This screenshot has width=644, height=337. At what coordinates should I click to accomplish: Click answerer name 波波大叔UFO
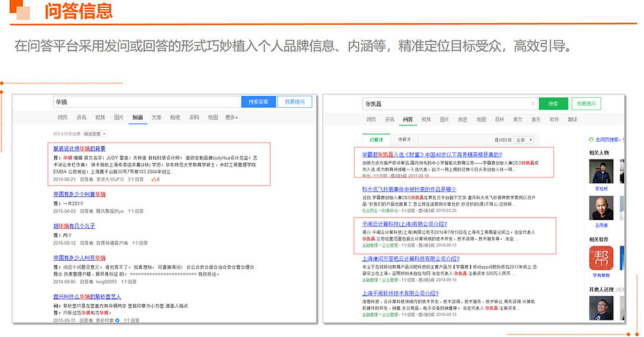coord(110,179)
